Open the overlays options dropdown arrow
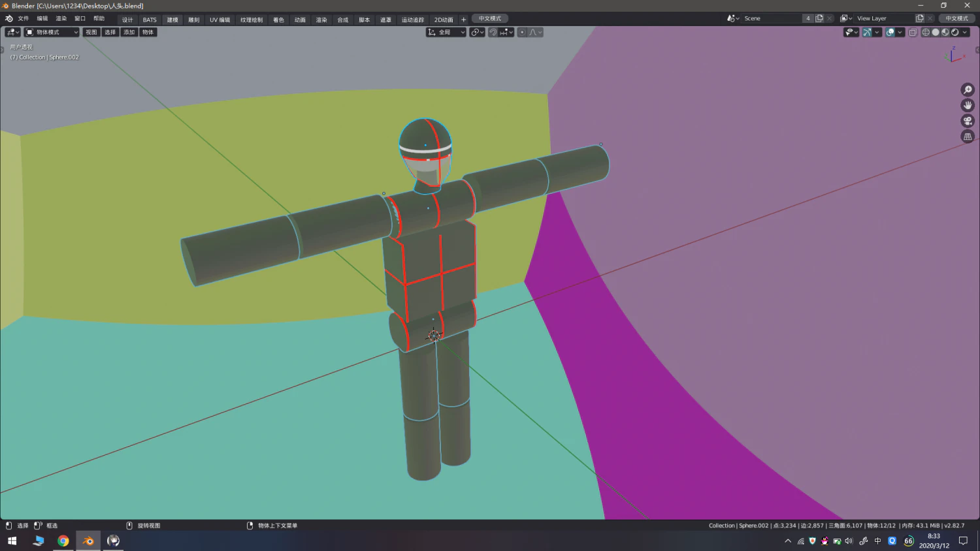980x551 pixels. click(900, 32)
